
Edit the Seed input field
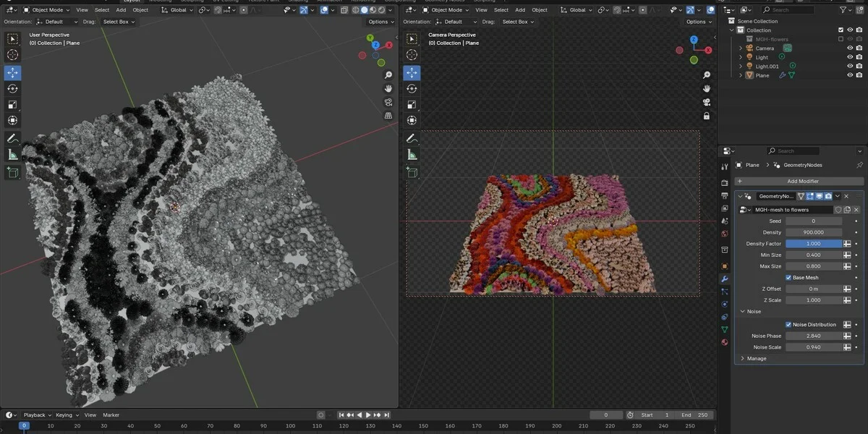(x=814, y=221)
